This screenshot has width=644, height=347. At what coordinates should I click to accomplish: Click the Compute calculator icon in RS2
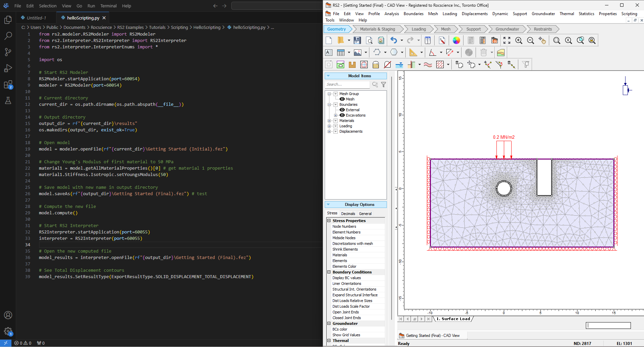point(483,41)
